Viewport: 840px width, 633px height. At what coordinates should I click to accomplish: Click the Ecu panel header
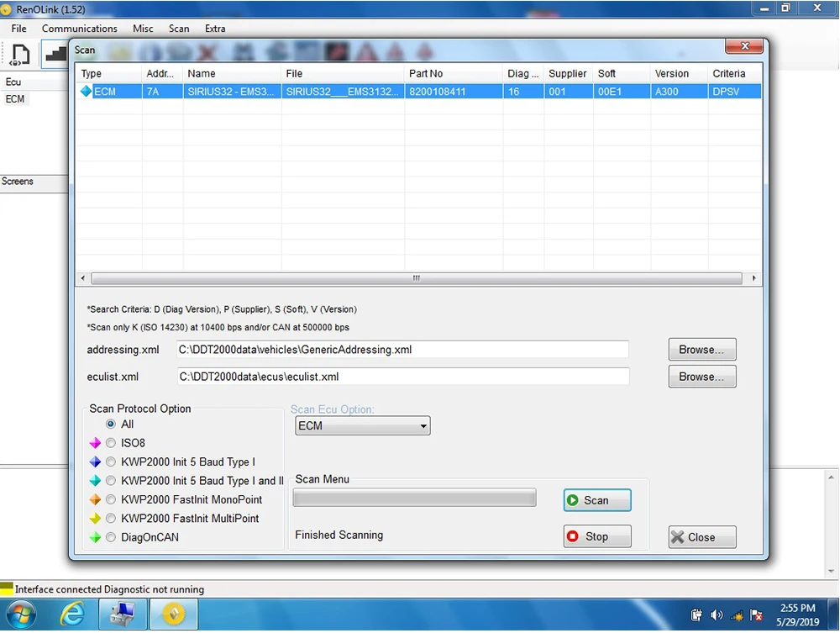tap(34, 82)
